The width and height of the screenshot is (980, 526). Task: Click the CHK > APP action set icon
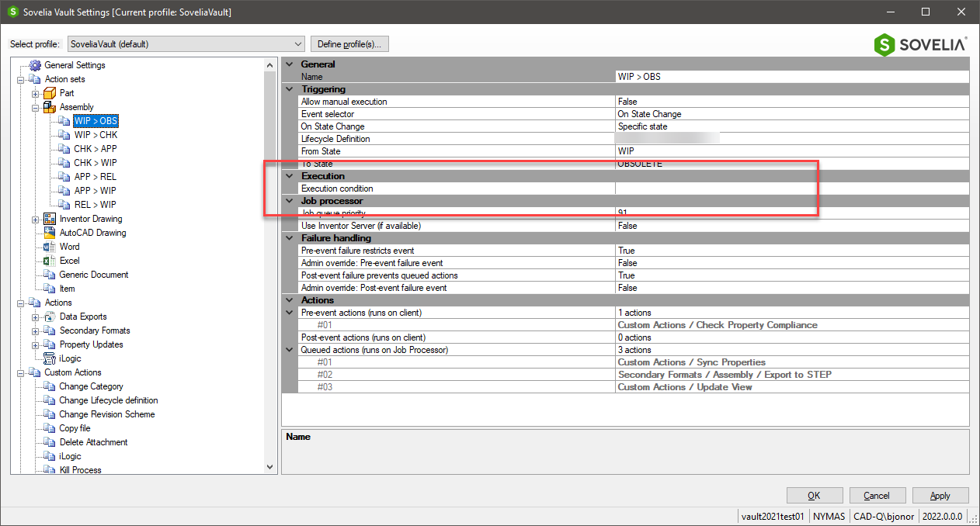tap(64, 149)
